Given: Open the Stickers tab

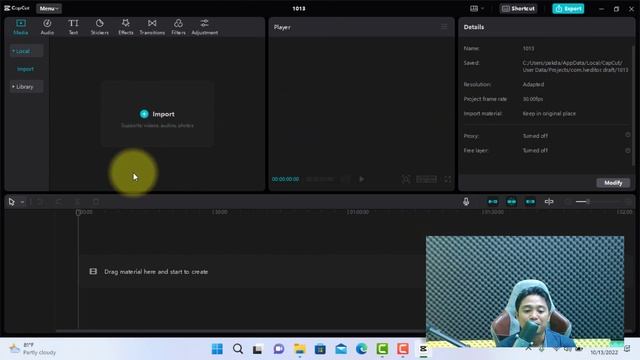Looking at the screenshot, I should (100, 27).
